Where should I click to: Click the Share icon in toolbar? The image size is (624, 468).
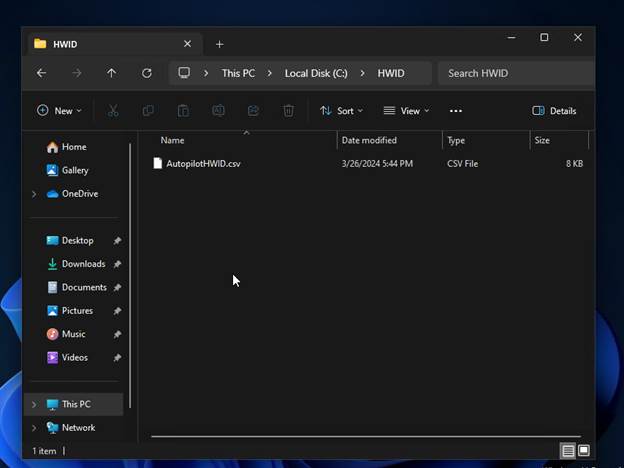click(253, 111)
